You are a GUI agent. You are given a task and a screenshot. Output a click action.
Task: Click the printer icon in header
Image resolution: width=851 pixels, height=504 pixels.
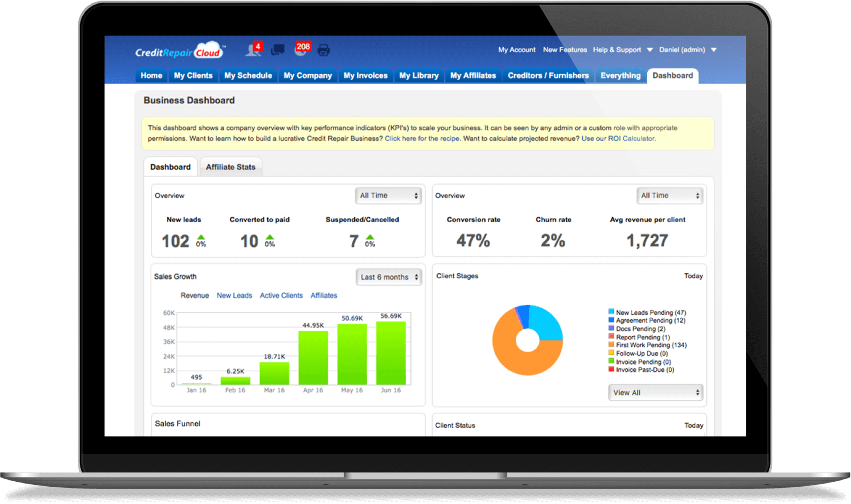click(324, 50)
